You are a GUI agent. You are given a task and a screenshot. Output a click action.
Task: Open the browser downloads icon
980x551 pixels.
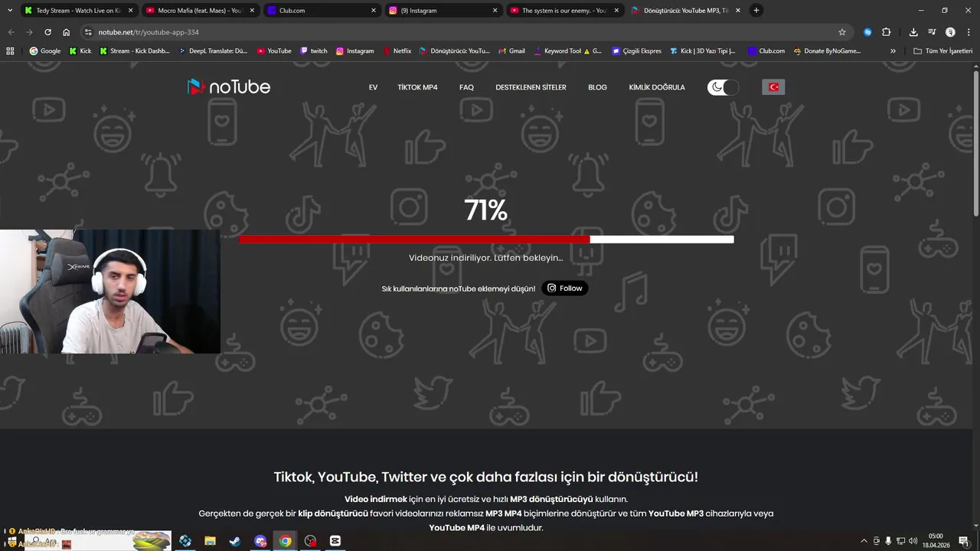click(913, 32)
